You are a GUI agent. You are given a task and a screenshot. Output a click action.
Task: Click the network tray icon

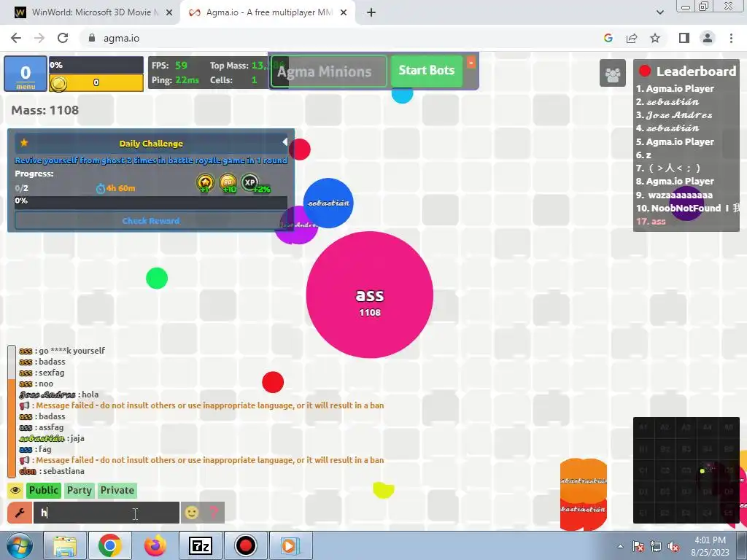pos(656,547)
